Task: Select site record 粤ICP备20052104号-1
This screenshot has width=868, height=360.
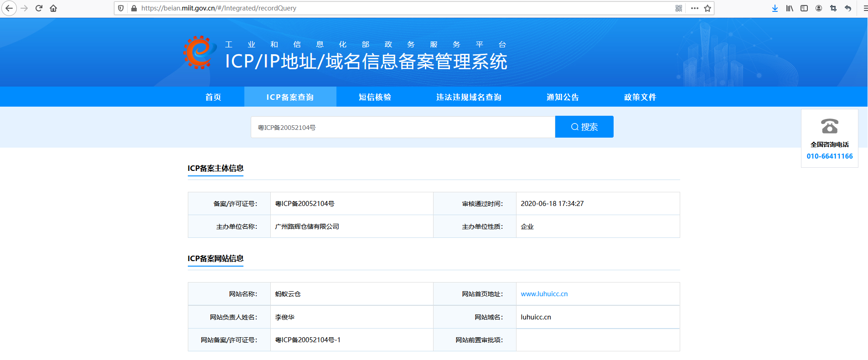Action: (x=308, y=340)
